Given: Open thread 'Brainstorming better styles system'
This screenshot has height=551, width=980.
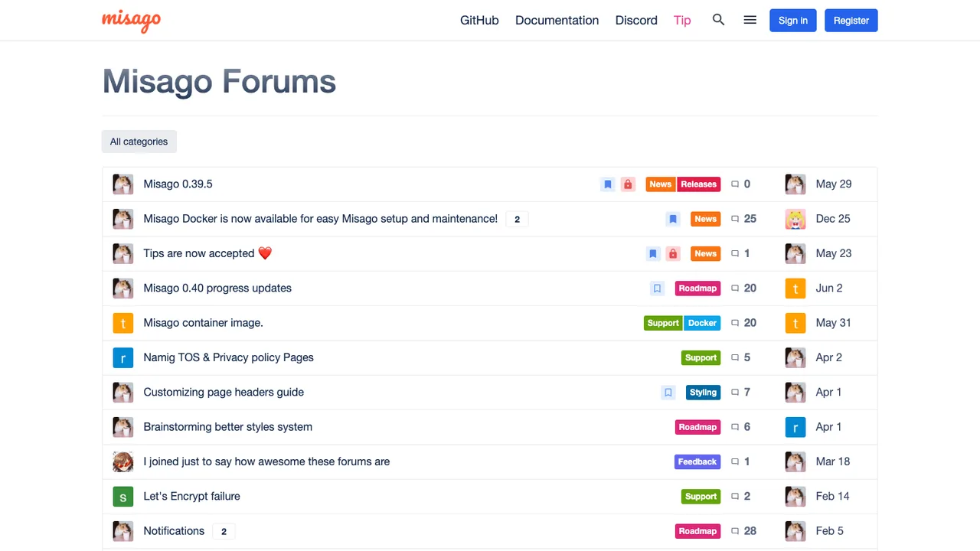Looking at the screenshot, I should [x=228, y=427].
